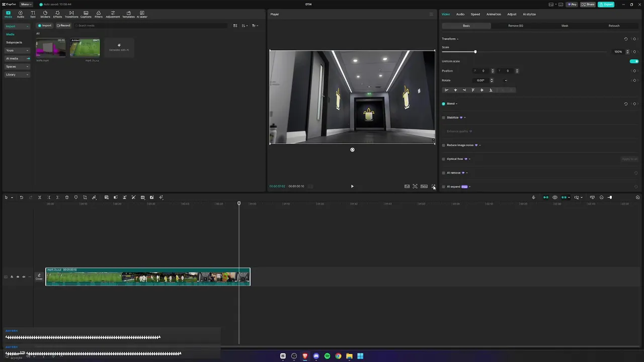
Task: Click the Search media field
Action: [x=151, y=25]
